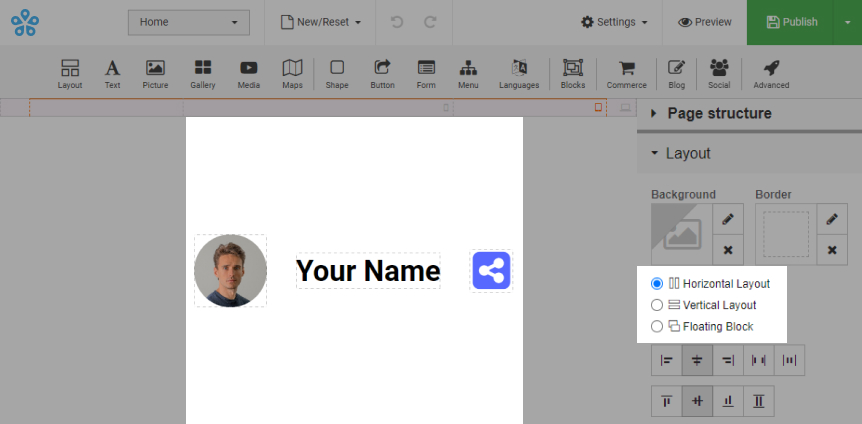The image size is (862, 424).
Task: Click the blue share icon on canvas
Action: click(x=491, y=271)
